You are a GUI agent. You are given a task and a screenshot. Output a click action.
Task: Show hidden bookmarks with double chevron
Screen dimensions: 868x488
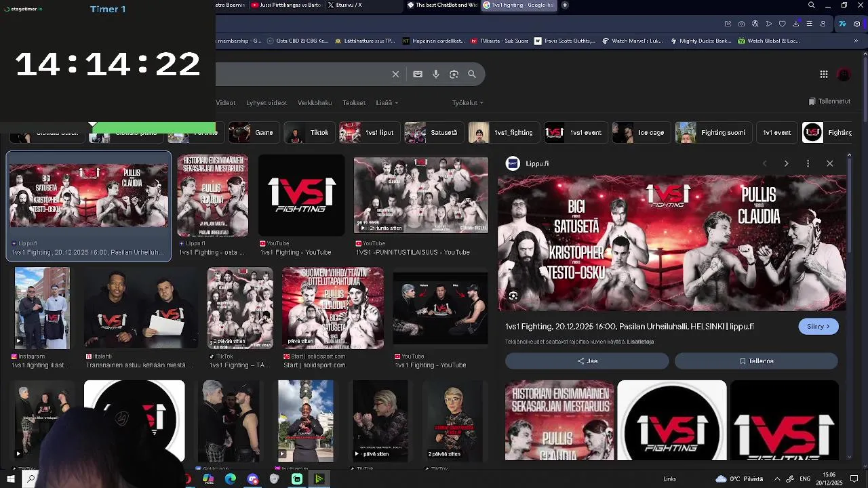click(856, 41)
